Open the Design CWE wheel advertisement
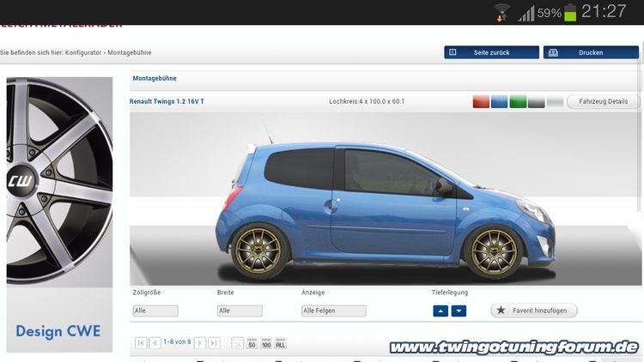This screenshot has width=644, height=362. [x=59, y=214]
